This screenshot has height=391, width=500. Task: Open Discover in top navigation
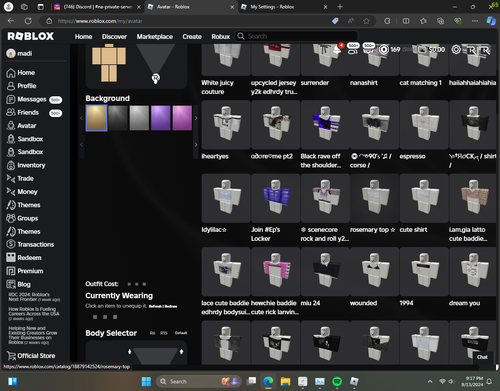click(114, 37)
